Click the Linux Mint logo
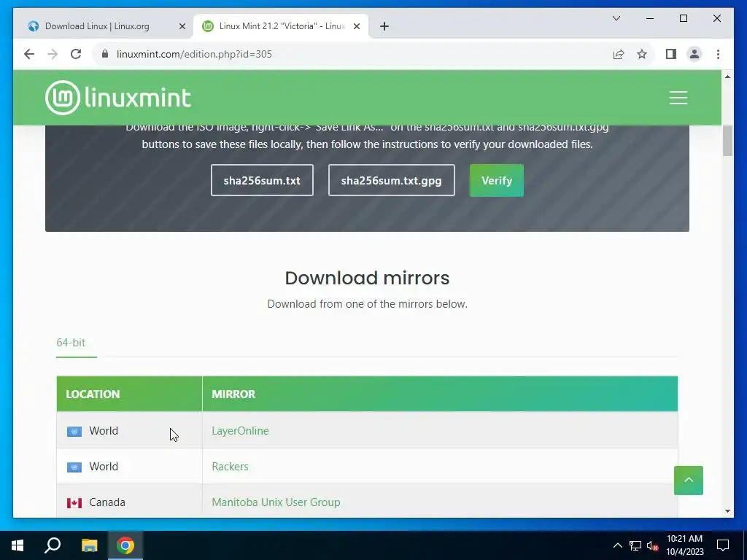This screenshot has width=747, height=560. (x=118, y=98)
